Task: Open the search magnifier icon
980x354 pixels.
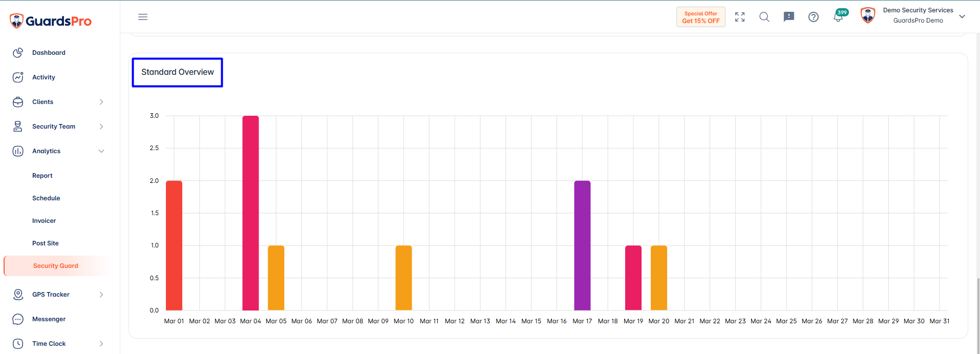Action: [x=764, y=17]
